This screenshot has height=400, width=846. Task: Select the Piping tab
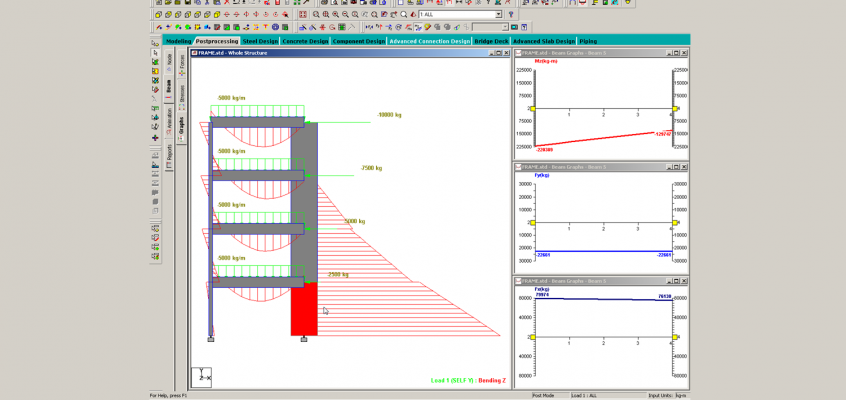click(x=588, y=41)
